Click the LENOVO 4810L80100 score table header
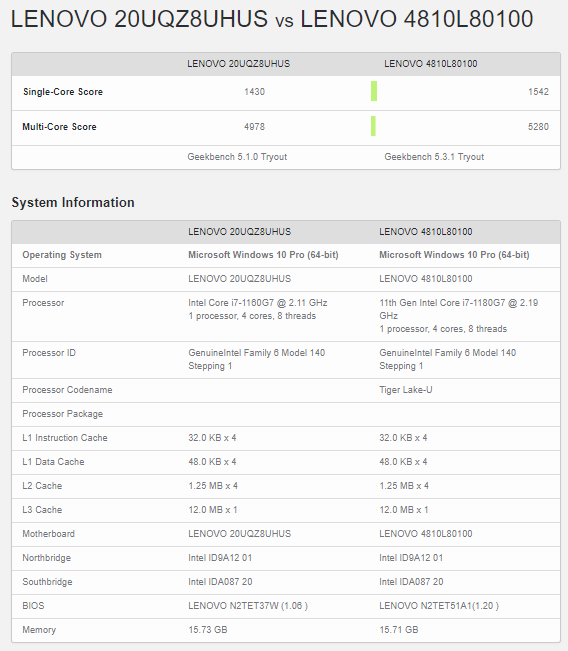 [x=431, y=64]
